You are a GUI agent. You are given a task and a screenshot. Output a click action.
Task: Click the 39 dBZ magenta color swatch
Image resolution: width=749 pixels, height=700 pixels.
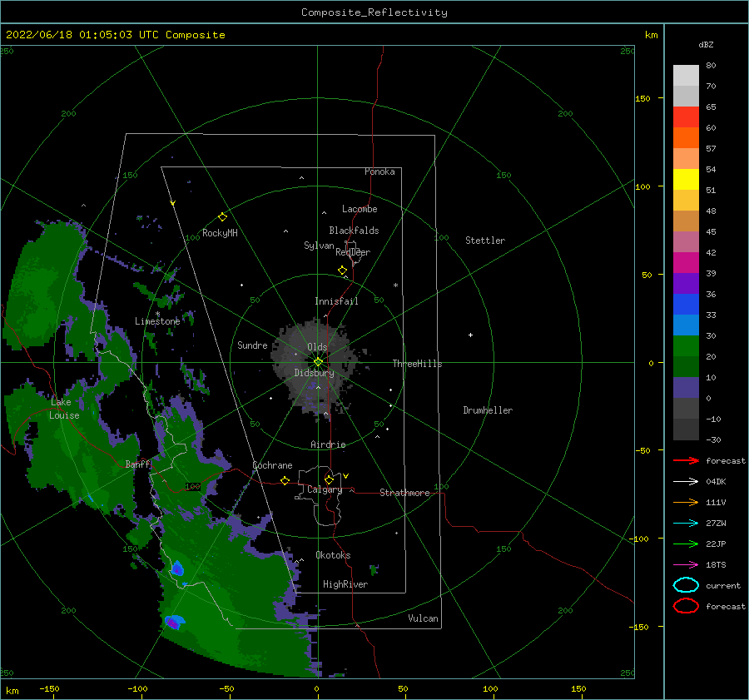686,263
